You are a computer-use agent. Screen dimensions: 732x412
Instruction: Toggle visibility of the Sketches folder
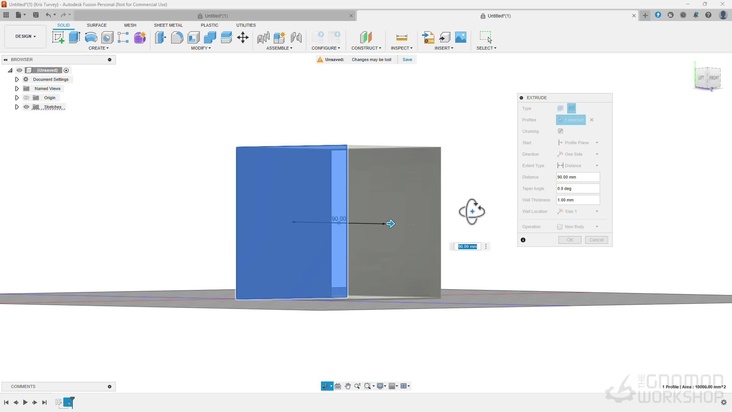(26, 107)
